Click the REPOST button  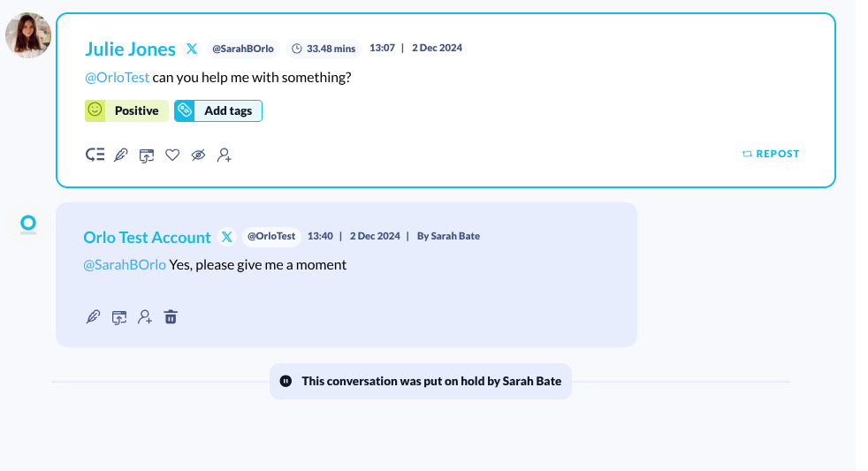[771, 154]
